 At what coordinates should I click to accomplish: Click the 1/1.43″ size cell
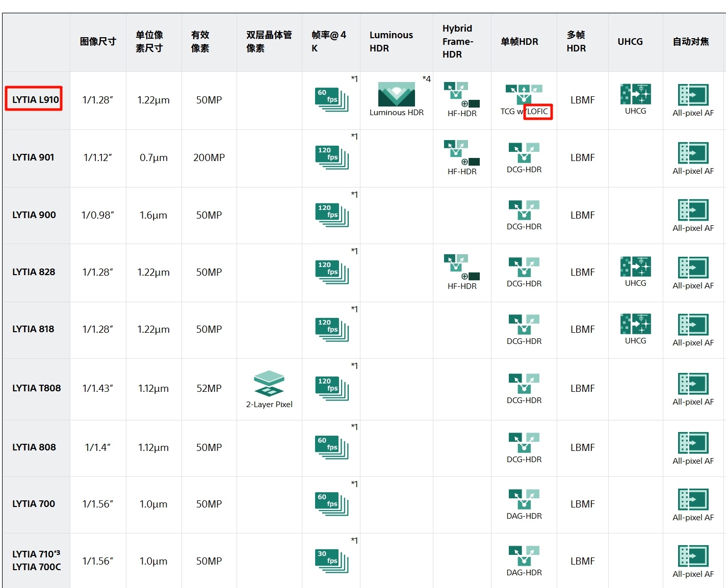(x=98, y=389)
